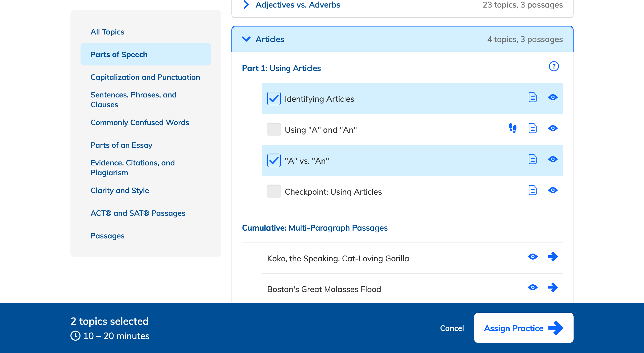Check the Using "A" and "An" checkbox
This screenshot has width=644, height=353.
pos(274,129)
